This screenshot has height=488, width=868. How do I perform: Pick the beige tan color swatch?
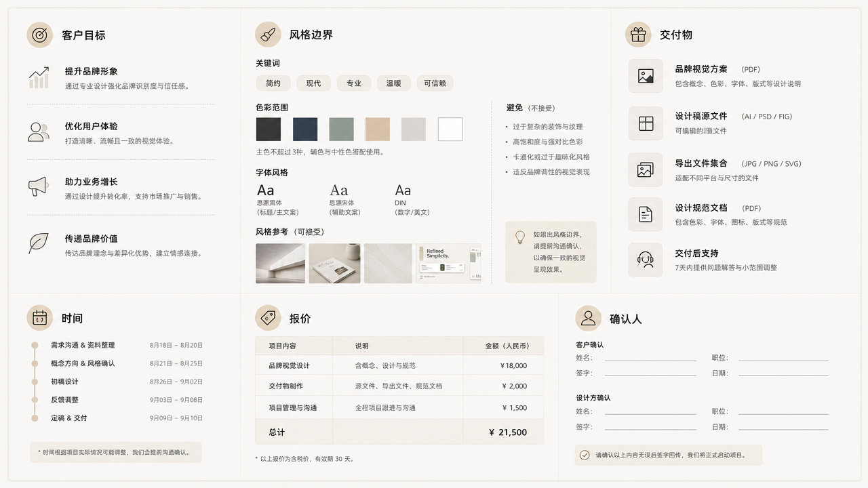pos(378,129)
